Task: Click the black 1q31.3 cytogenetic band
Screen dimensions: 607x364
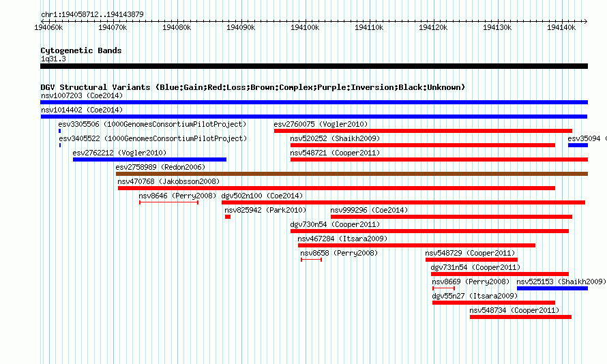Action: pos(314,66)
